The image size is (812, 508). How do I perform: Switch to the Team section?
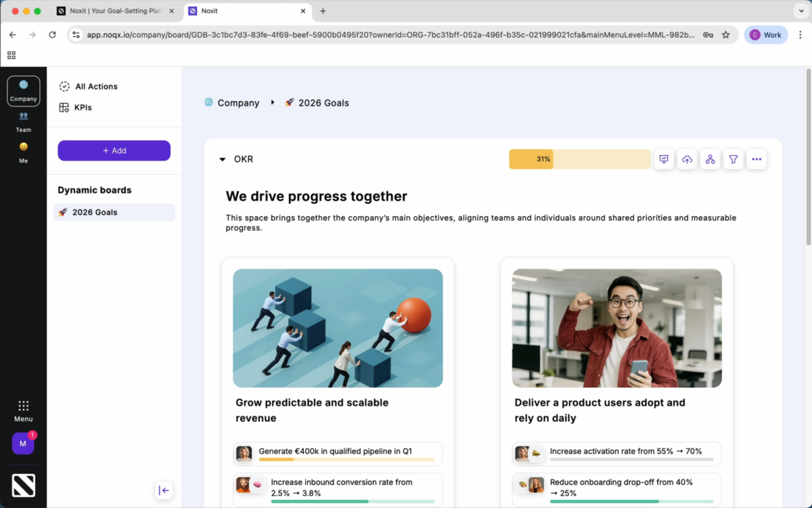click(x=23, y=120)
